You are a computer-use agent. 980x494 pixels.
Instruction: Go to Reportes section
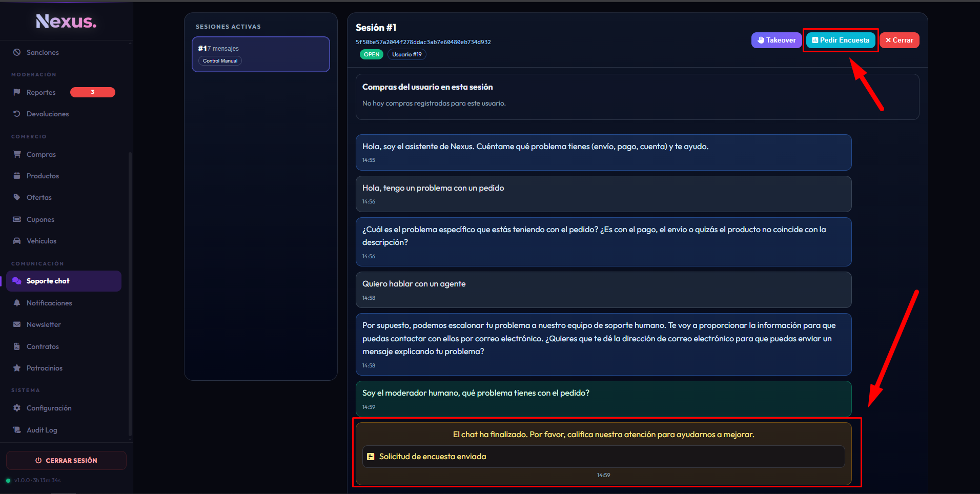point(64,92)
